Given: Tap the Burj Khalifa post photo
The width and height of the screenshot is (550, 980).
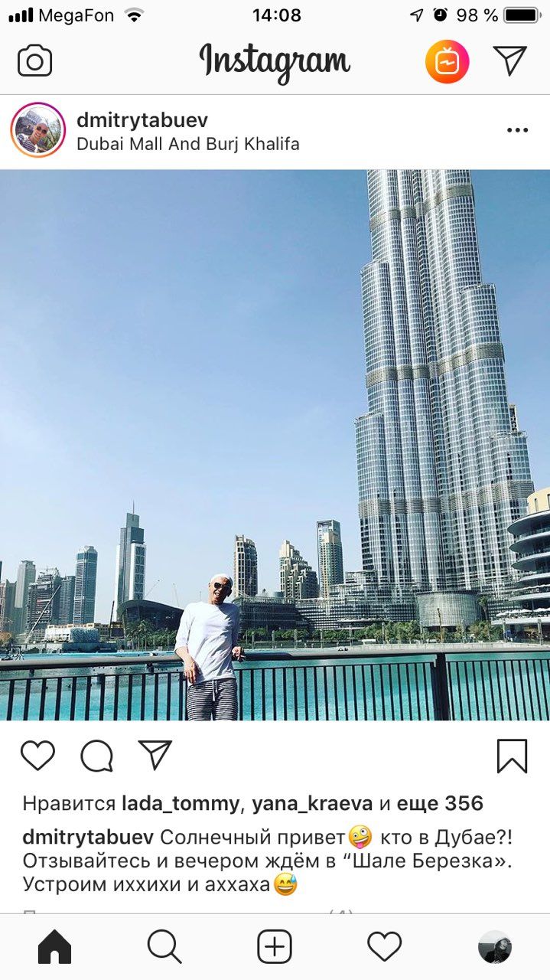Looking at the screenshot, I should click(275, 445).
